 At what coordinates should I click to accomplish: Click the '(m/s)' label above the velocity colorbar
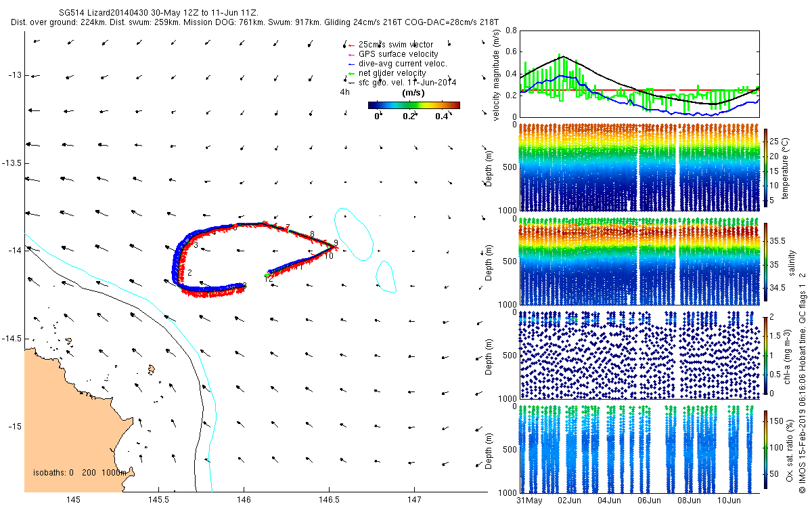coord(413,93)
